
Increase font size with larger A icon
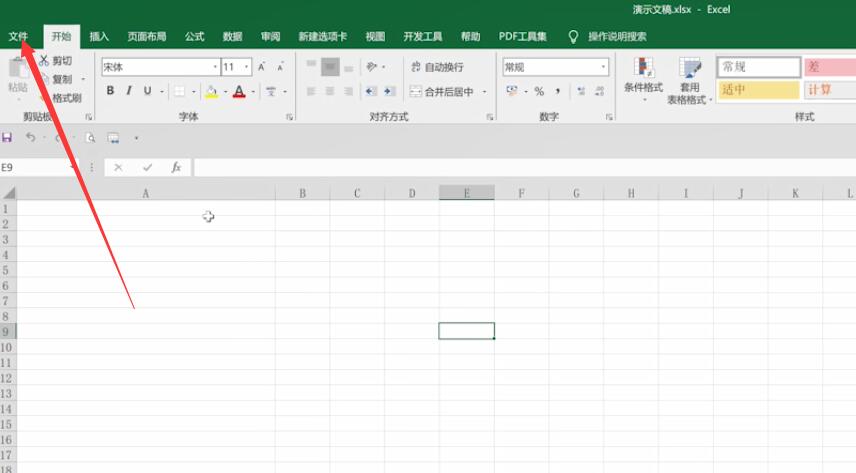(x=262, y=67)
